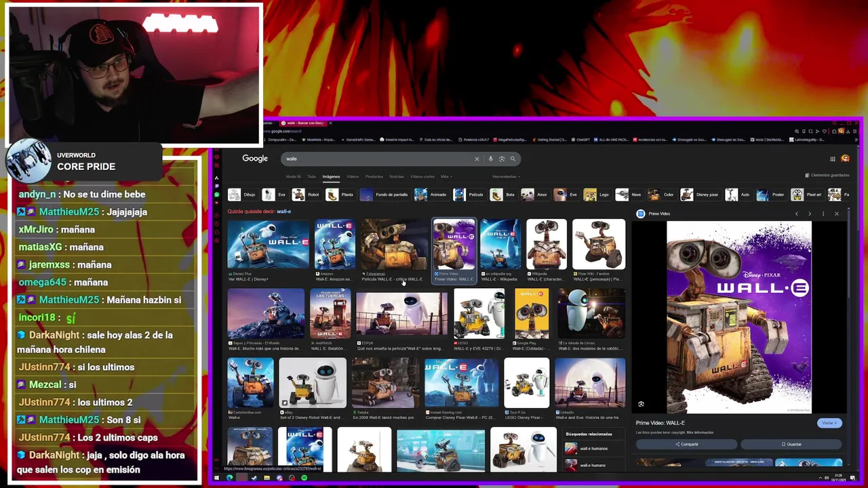Close the Prime Video image preview

pos(836,213)
